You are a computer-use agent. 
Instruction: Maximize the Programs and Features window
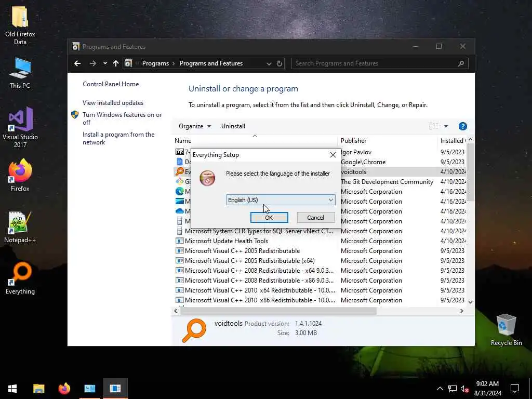click(x=438, y=46)
